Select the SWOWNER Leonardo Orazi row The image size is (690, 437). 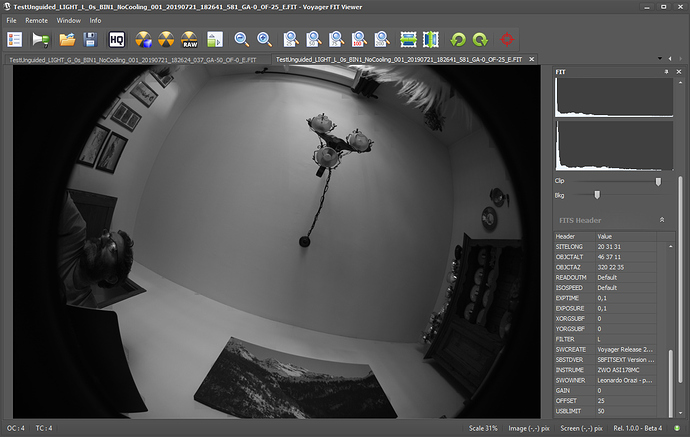click(605, 380)
